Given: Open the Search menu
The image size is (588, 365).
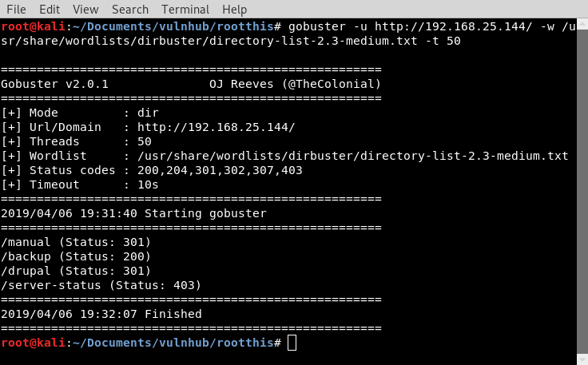Looking at the screenshot, I should click(130, 10).
